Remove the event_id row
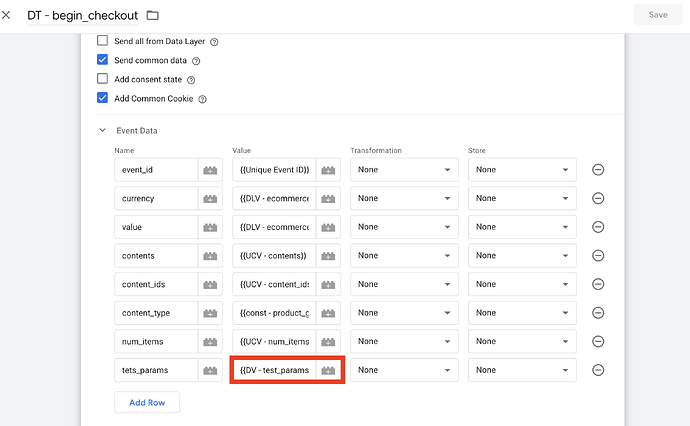The width and height of the screenshot is (690, 426). click(598, 170)
